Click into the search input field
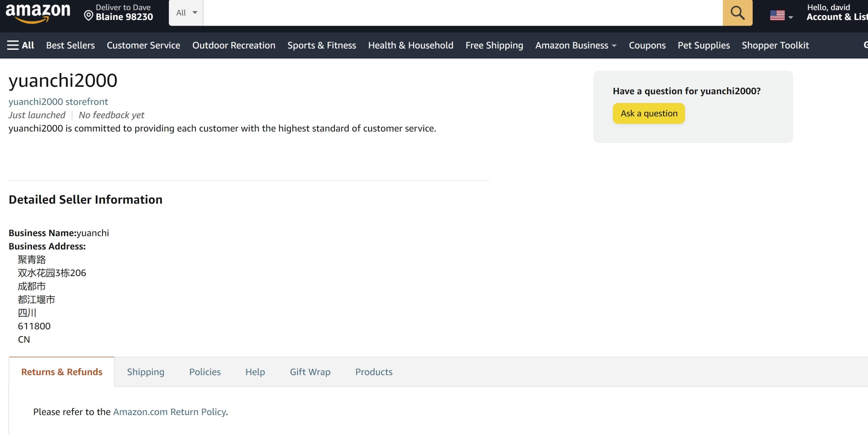 (463, 13)
